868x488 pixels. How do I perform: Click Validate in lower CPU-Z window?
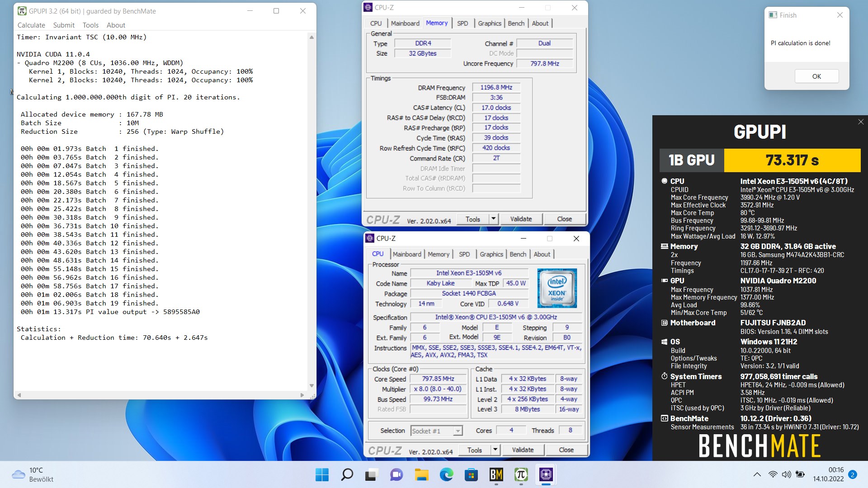(523, 450)
